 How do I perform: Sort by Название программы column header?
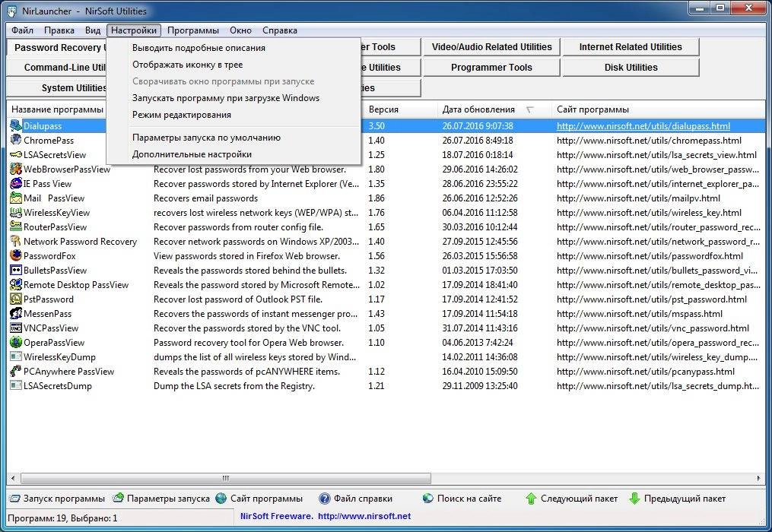pos(57,109)
